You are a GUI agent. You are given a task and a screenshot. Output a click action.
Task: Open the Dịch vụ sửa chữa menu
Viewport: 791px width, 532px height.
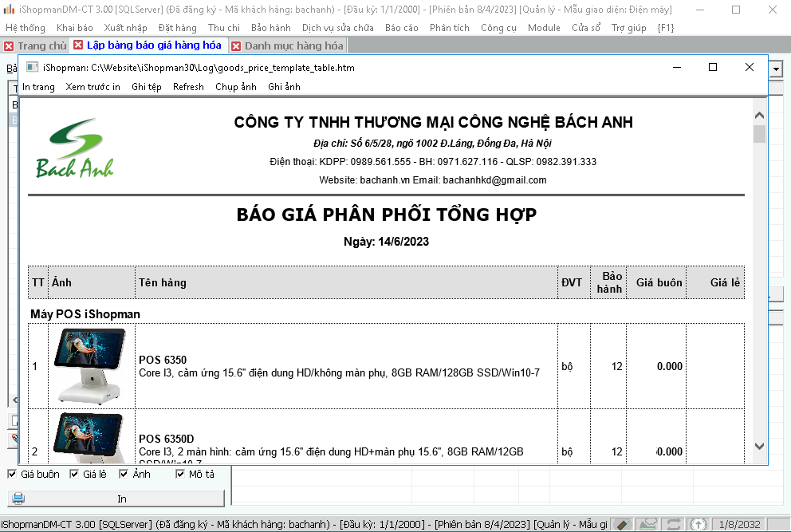[x=338, y=28]
